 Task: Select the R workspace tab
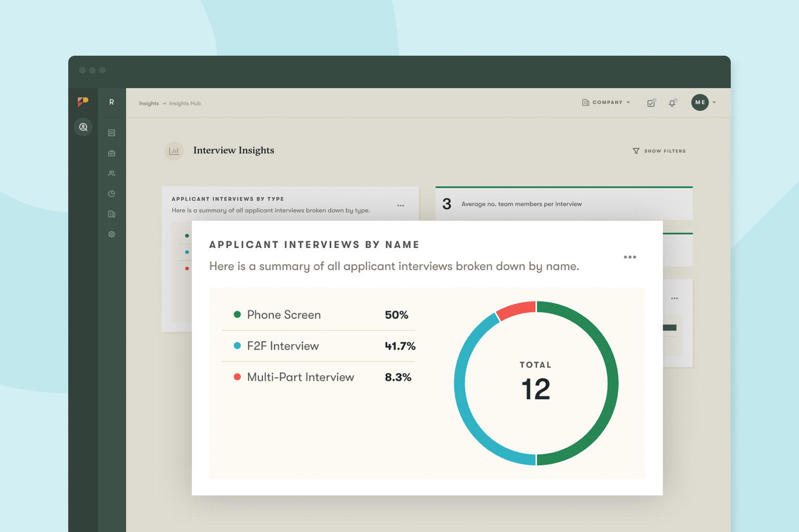pyautogui.click(x=111, y=102)
